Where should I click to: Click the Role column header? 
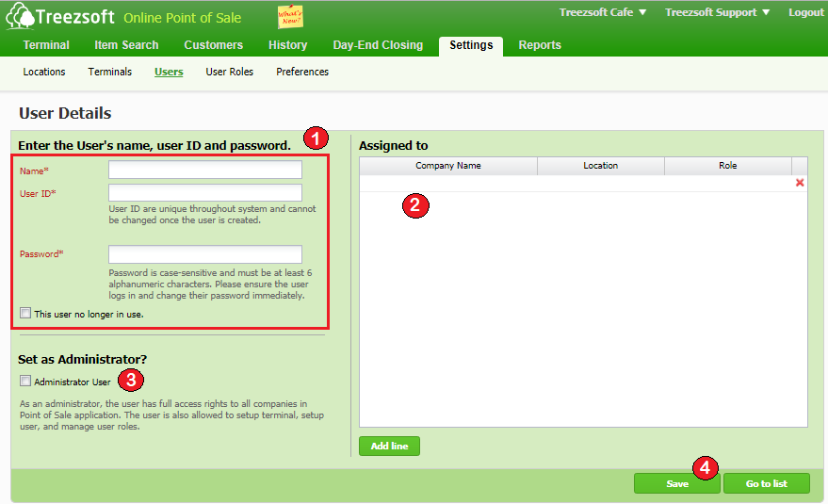point(727,166)
